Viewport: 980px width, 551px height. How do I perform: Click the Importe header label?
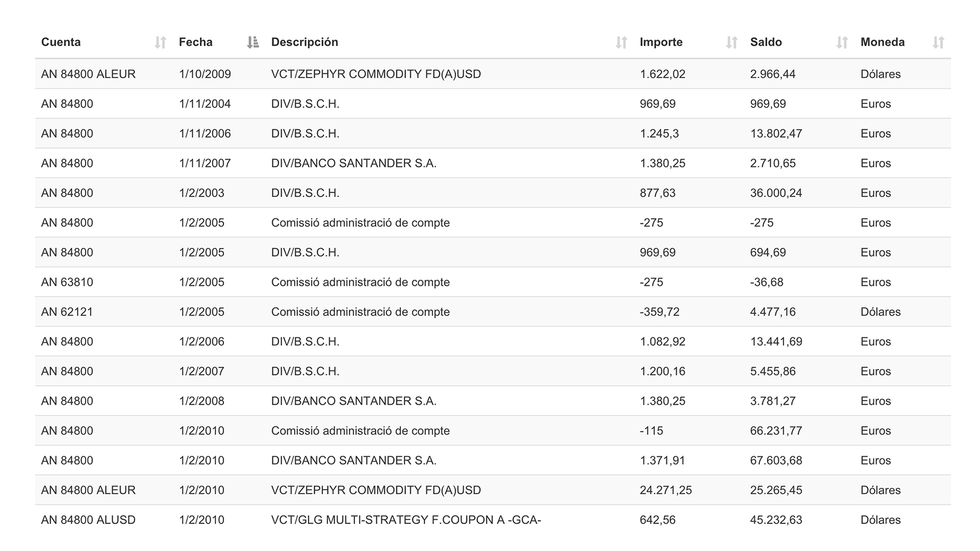point(661,42)
